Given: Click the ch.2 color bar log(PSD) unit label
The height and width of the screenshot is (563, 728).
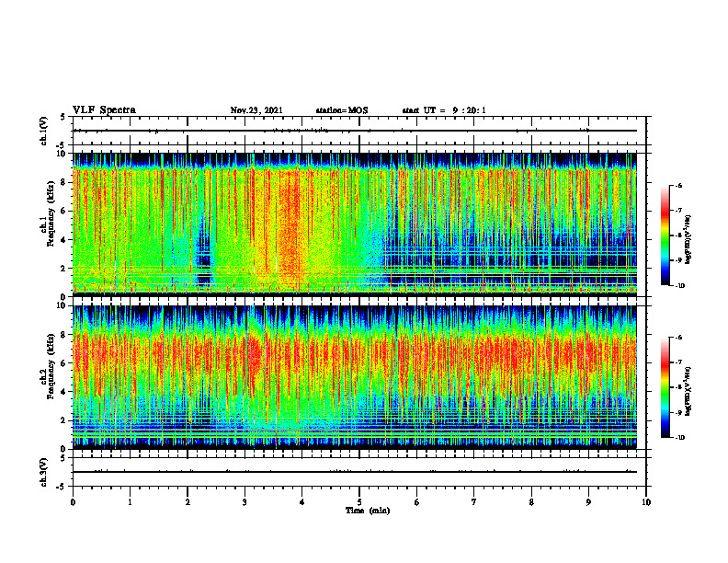Looking at the screenshot, I should pos(688,391).
